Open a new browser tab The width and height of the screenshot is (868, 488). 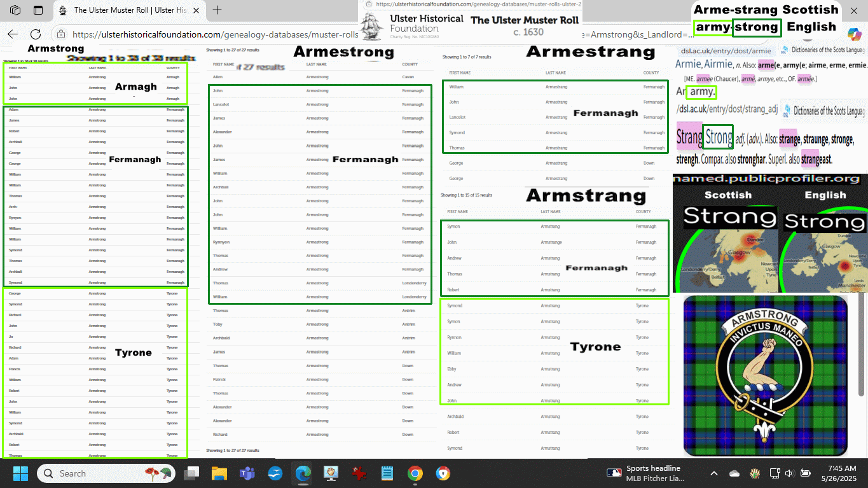point(217,10)
